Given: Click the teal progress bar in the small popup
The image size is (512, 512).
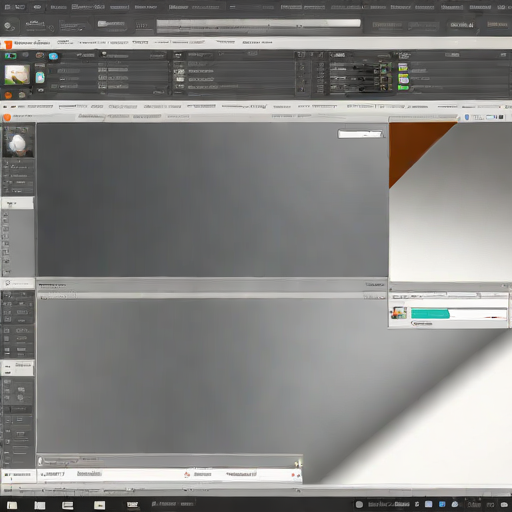Looking at the screenshot, I should [x=430, y=314].
